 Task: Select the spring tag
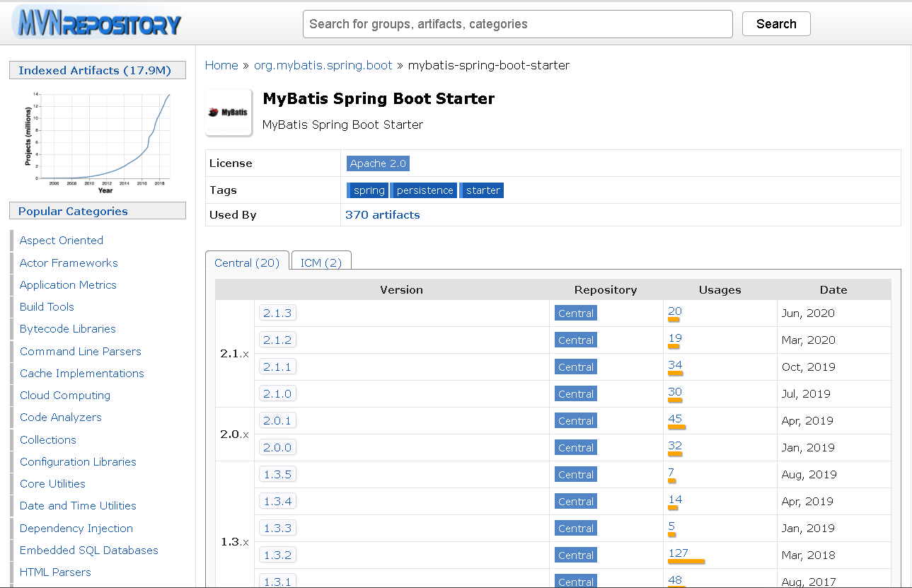[369, 190]
